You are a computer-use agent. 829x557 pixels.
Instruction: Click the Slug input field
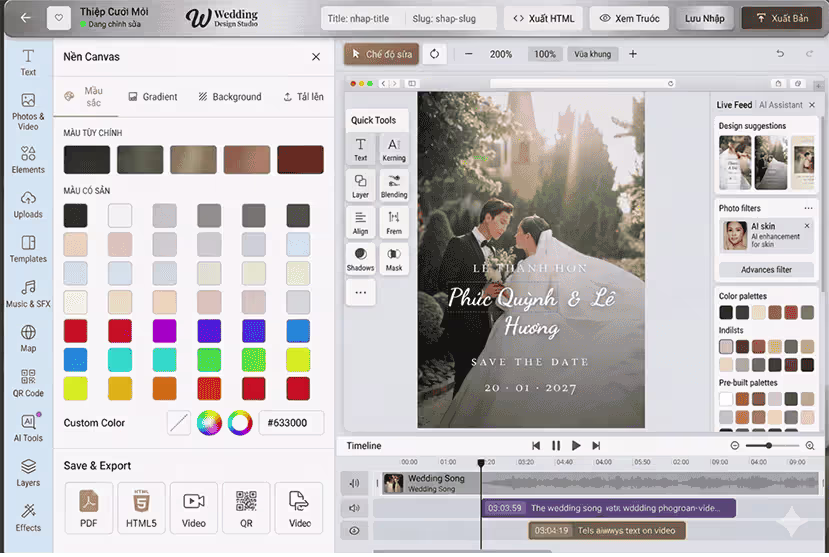[x=451, y=18]
